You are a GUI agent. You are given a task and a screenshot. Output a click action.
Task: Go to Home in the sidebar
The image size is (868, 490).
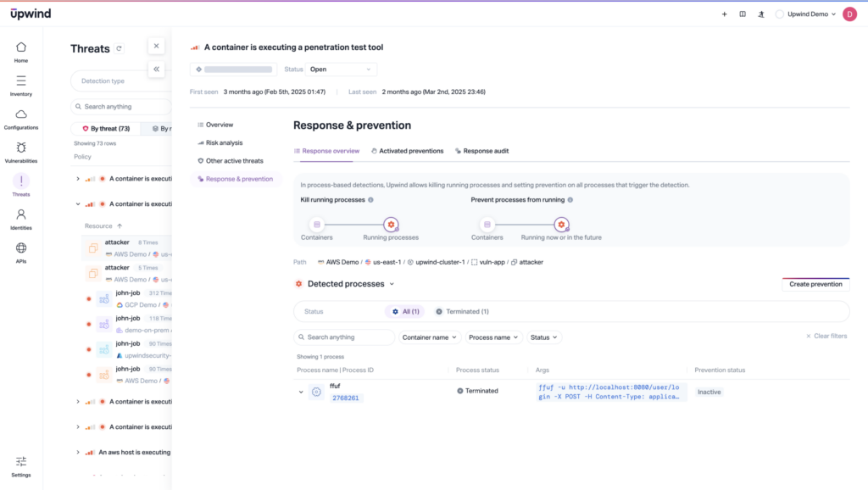21,52
